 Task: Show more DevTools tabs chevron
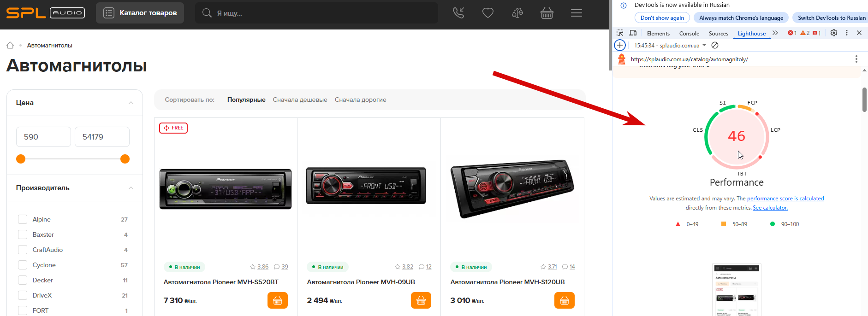pyautogui.click(x=775, y=33)
